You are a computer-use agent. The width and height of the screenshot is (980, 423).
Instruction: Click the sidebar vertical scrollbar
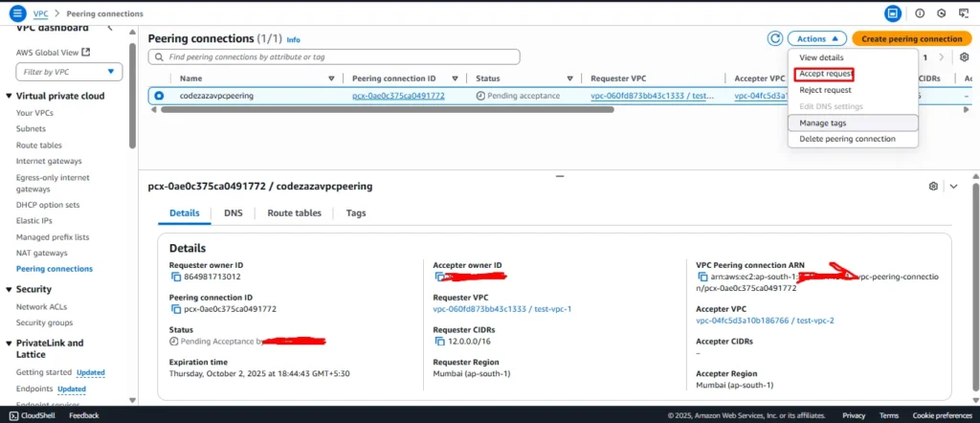click(x=132, y=96)
